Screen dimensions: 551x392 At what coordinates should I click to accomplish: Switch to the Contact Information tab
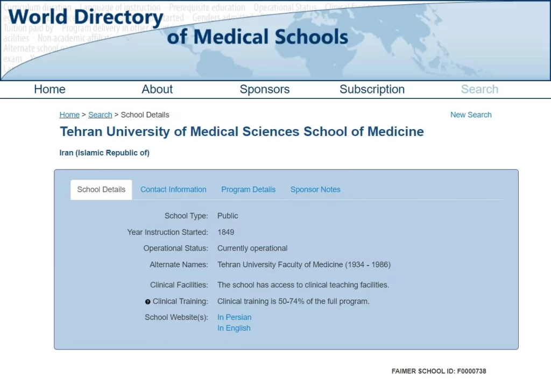point(173,189)
